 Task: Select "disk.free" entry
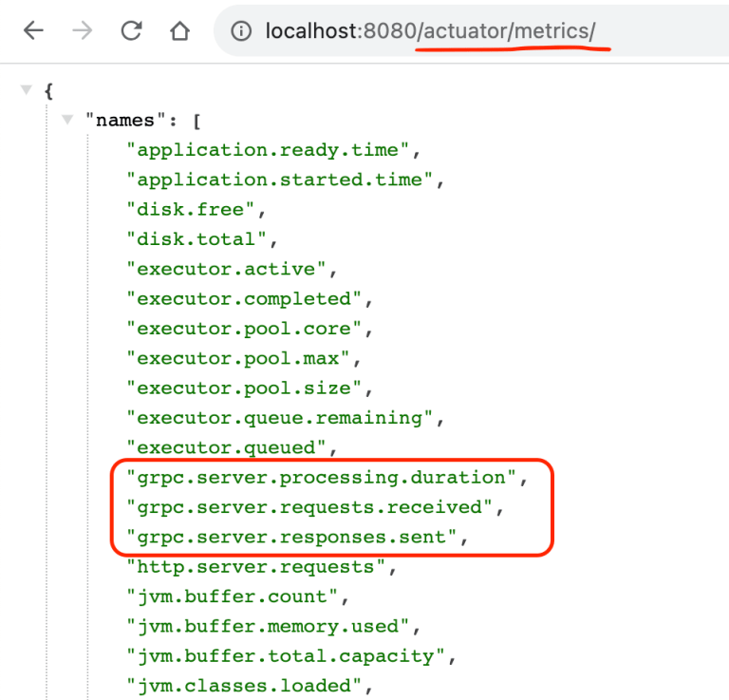191,210
